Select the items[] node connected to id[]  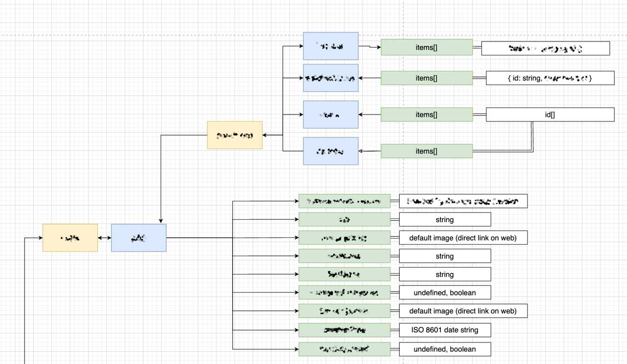tap(427, 114)
